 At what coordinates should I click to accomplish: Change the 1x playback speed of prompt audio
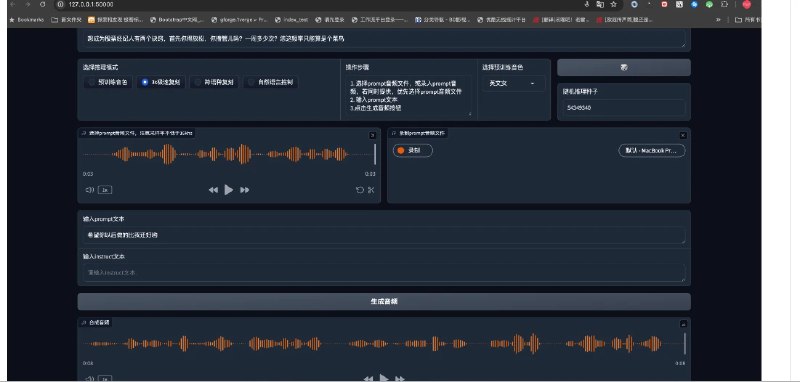tap(105, 190)
